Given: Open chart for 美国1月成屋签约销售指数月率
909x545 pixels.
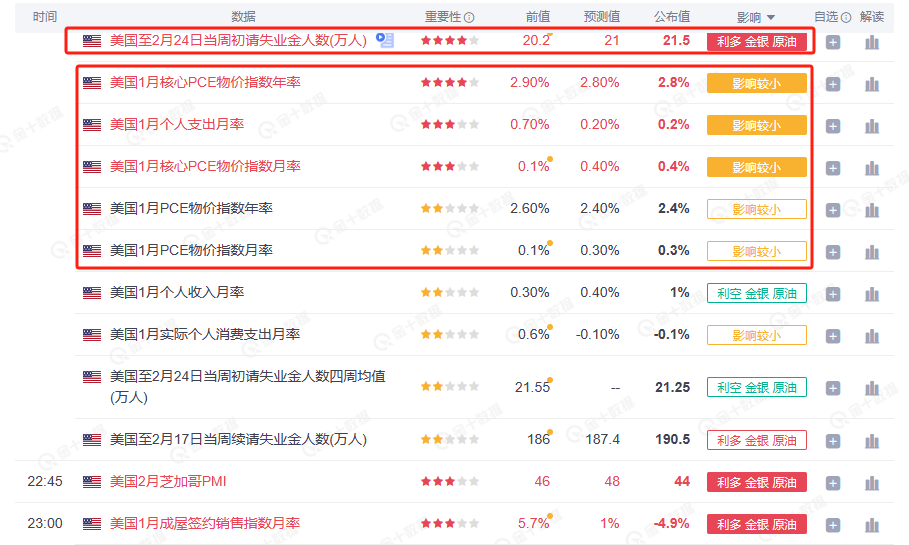Looking at the screenshot, I should (x=872, y=525).
